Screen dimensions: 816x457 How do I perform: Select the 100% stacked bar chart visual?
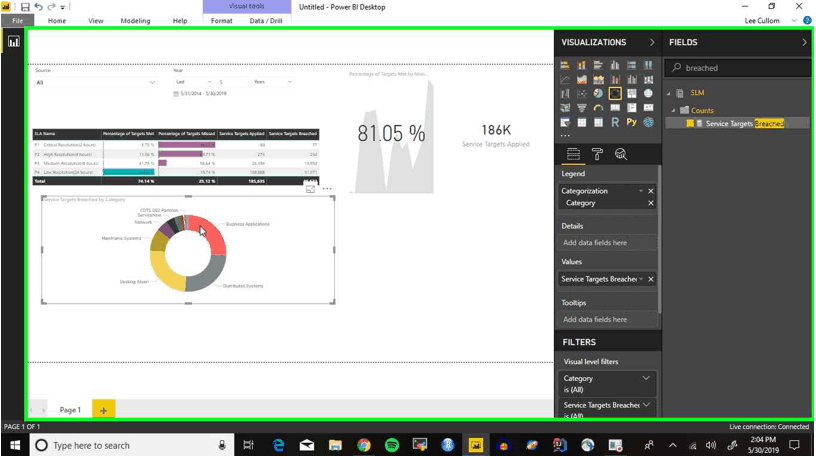click(631, 65)
